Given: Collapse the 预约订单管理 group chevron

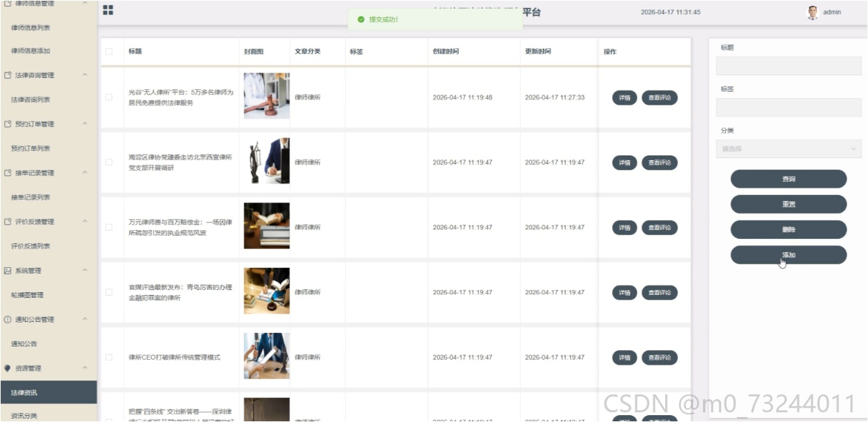Looking at the screenshot, I should 85,124.
